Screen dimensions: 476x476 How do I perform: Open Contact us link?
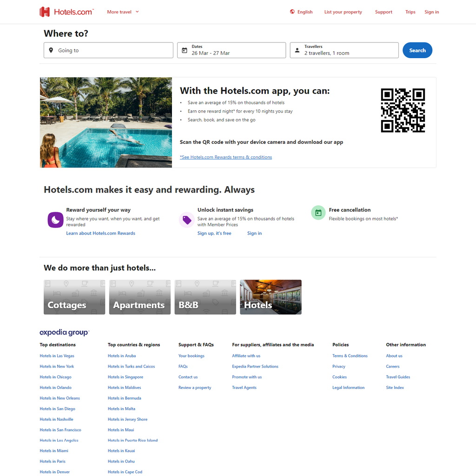[188, 377]
